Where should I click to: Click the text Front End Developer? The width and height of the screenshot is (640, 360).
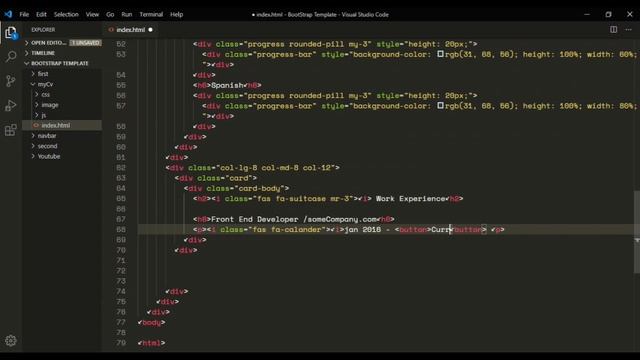pyautogui.click(x=255, y=219)
